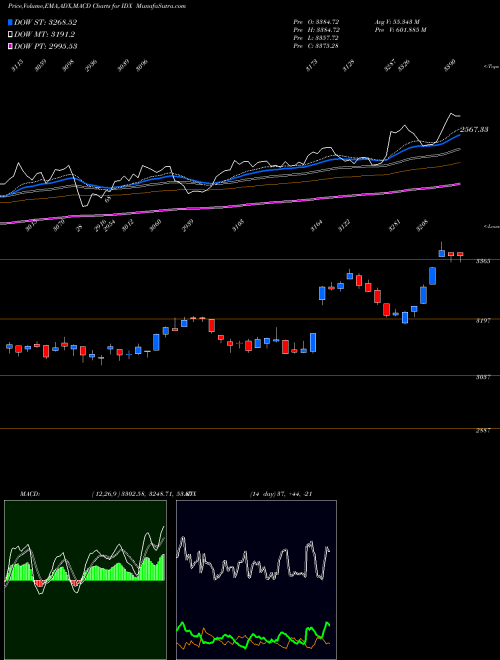The height and width of the screenshot is (660, 500).
Task: Click the blue DOW ST legend swatch
Action: (x=10, y=22)
